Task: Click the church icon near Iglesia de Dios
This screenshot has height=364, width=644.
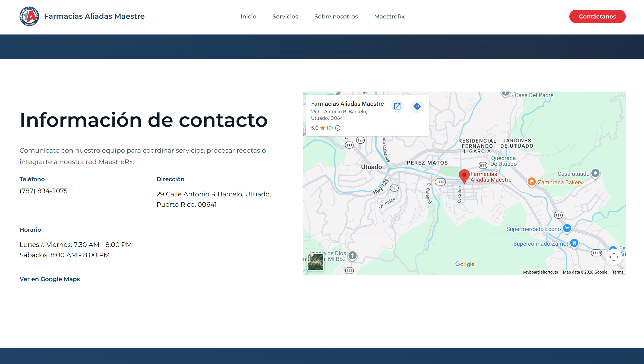Action: click(x=352, y=255)
